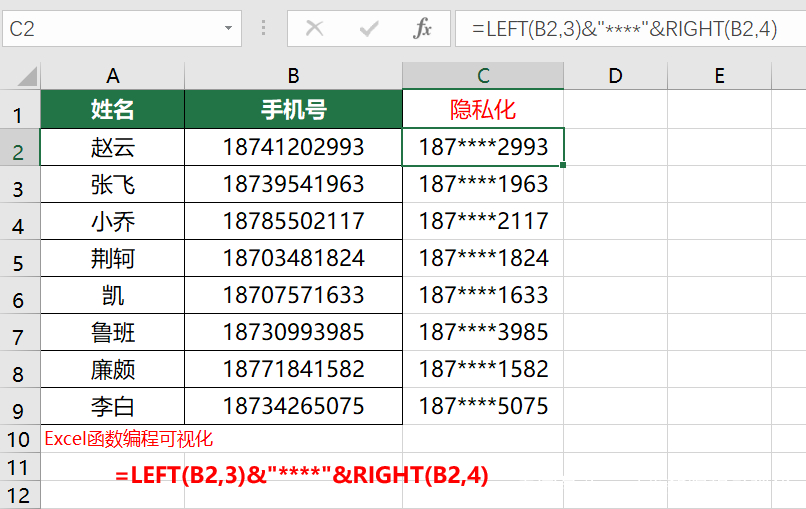Select masked value 187****3985

(483, 332)
